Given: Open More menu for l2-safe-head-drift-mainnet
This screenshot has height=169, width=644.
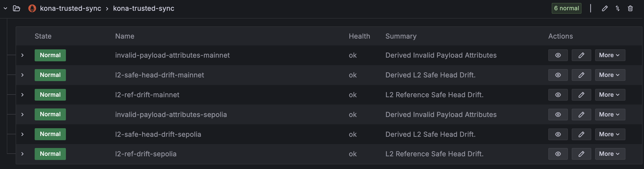Looking at the screenshot, I should click(x=610, y=75).
